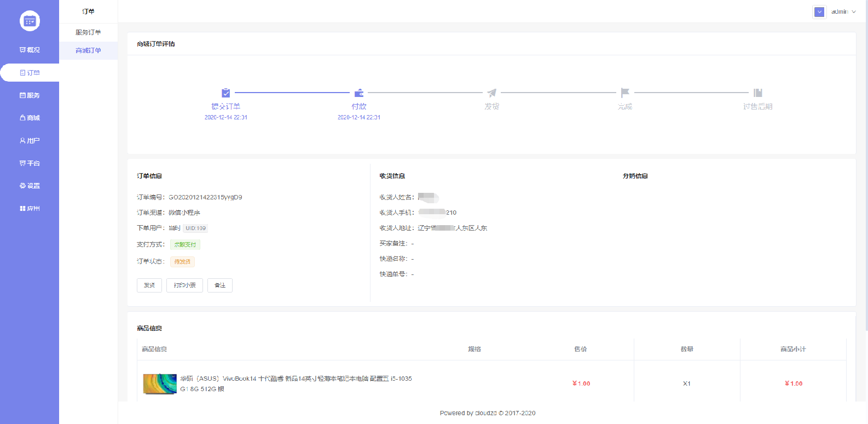The height and width of the screenshot is (424, 868).
Task: Expand the admin account dropdown
Action: click(x=843, y=12)
